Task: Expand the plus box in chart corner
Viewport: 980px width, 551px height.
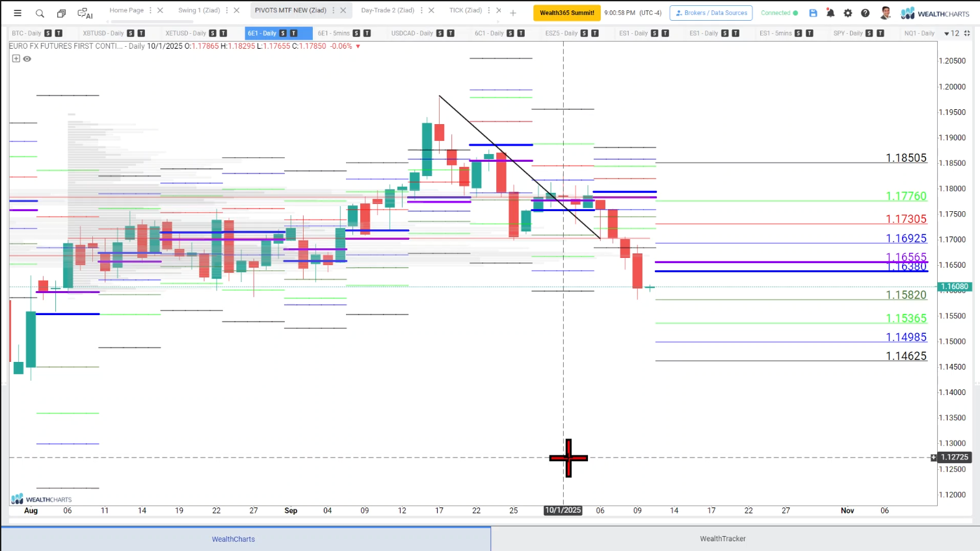Action: tap(16, 58)
